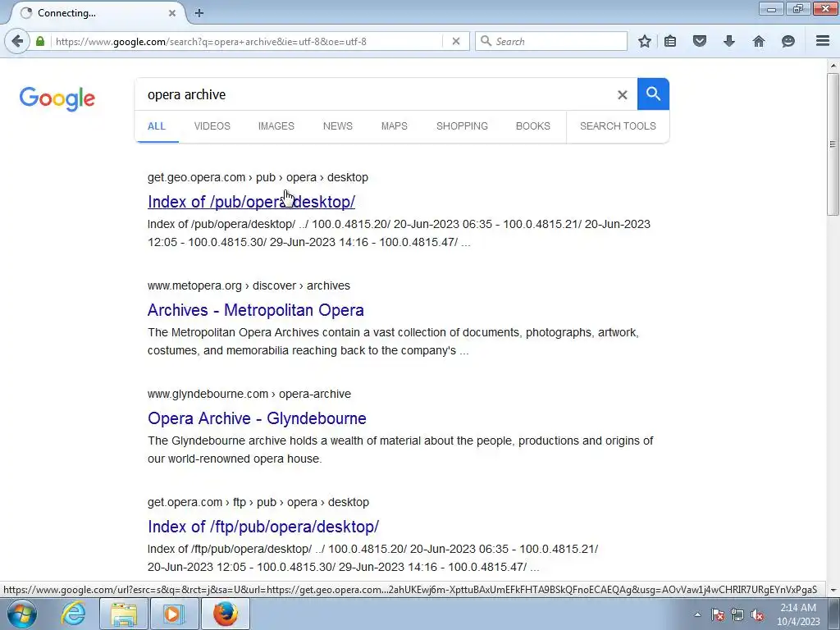Viewport: 840px width, 630px height.
Task: Bookmark this page with the star icon
Action: (645, 41)
